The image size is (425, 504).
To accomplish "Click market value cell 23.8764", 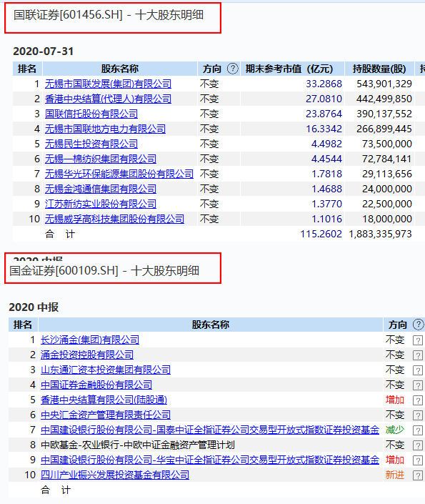I will 324,114.
